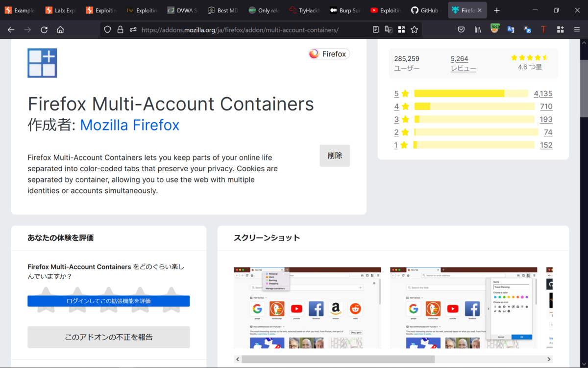
Task: Click the 削除 remove button
Action: coord(335,156)
